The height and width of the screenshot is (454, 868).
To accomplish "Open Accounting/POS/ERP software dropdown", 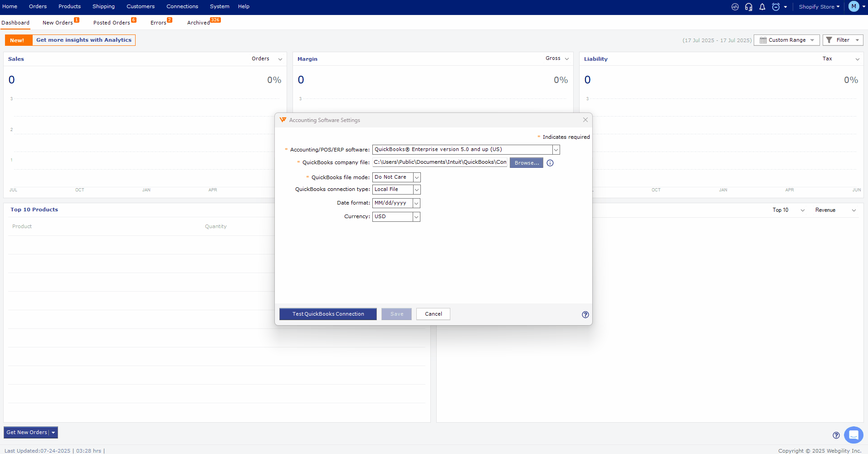I will 466,150.
